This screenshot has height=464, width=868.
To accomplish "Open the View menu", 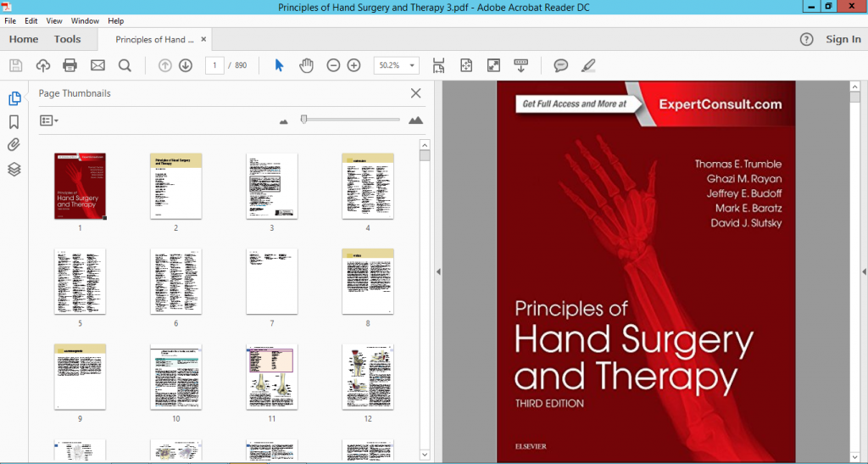I will 54,20.
